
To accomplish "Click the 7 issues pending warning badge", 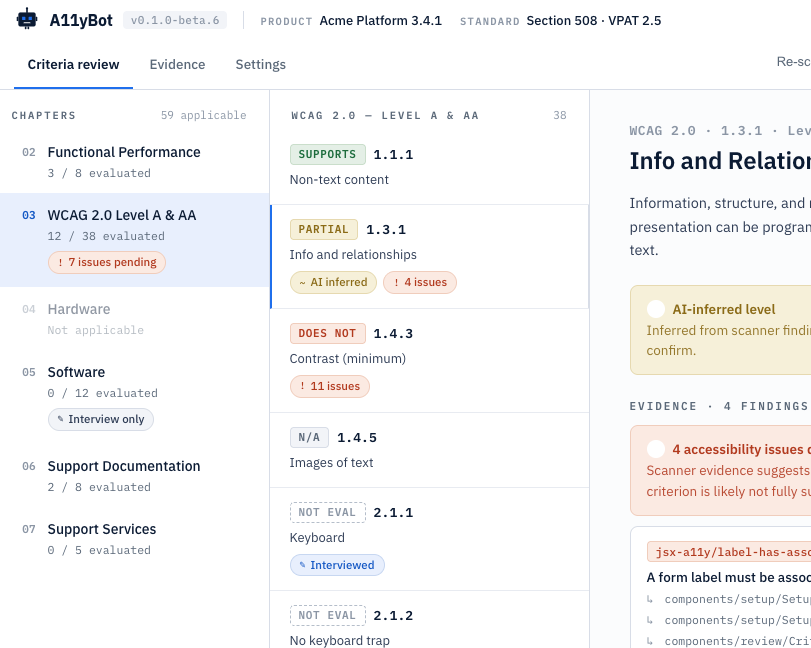I will pyautogui.click(x=107, y=262).
